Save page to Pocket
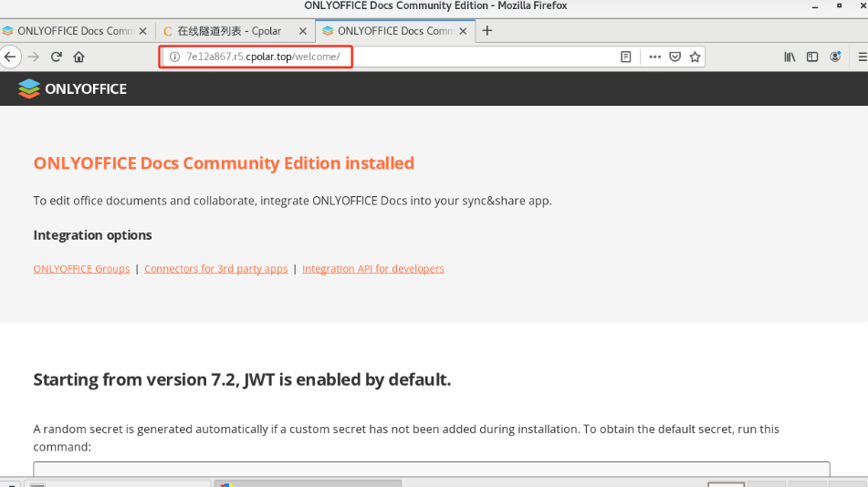 pos(675,57)
